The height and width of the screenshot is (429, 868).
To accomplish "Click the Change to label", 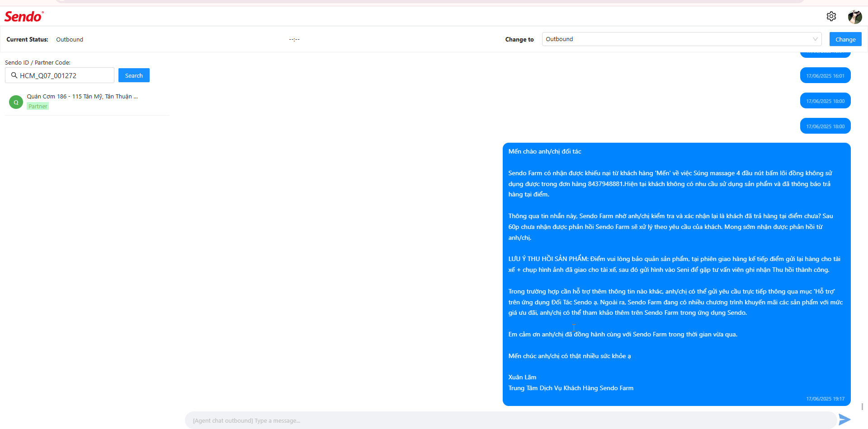I will (x=519, y=40).
